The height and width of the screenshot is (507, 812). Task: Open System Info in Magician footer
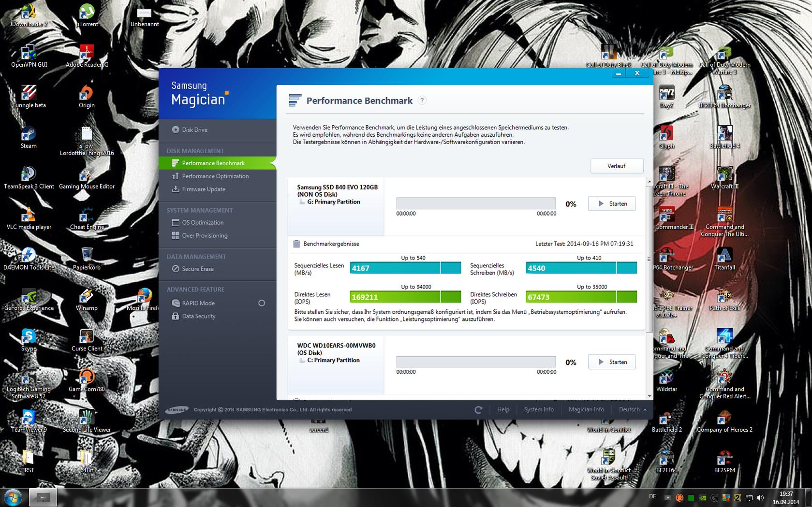pos(539,409)
